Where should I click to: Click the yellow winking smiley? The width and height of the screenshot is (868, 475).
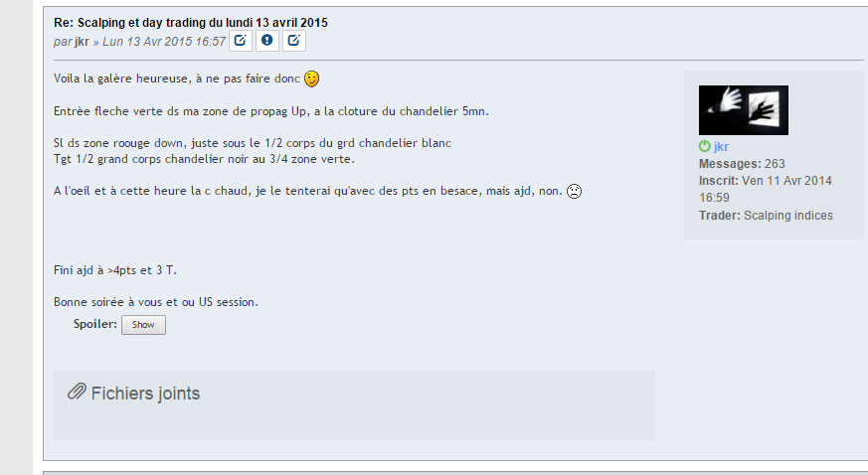click(311, 79)
